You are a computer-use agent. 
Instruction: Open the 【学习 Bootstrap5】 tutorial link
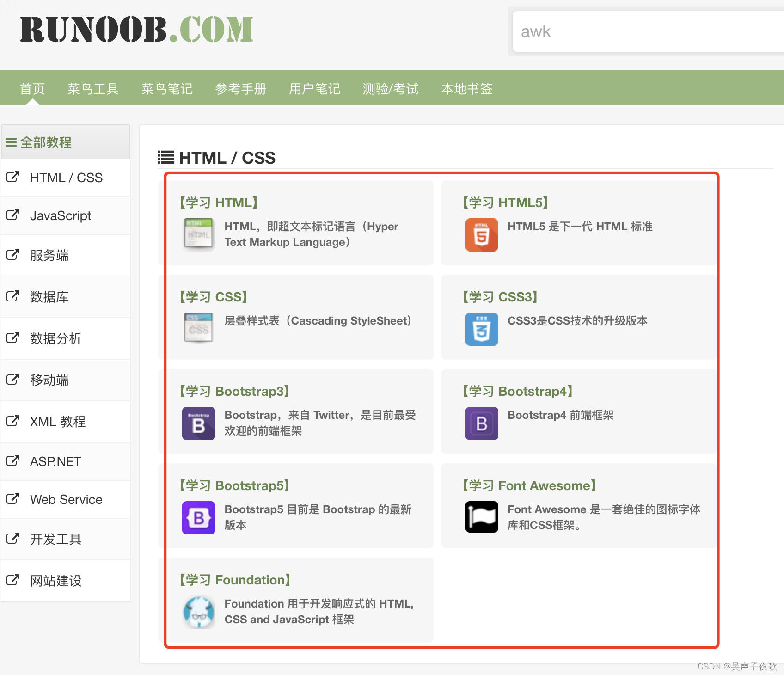point(235,485)
